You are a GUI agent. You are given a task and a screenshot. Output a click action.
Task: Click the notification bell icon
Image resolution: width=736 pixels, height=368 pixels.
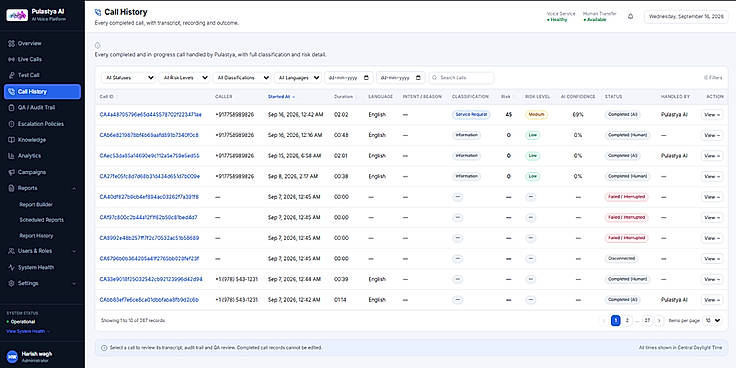tap(630, 16)
